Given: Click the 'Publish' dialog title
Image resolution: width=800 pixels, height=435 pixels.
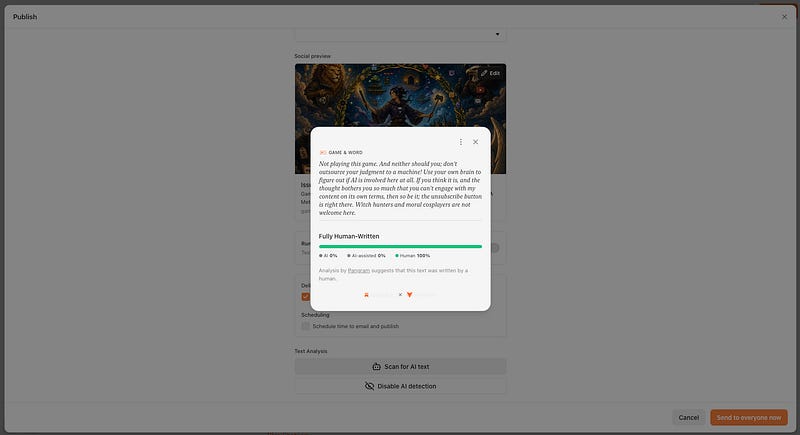Looking at the screenshot, I should pyautogui.click(x=25, y=17).
